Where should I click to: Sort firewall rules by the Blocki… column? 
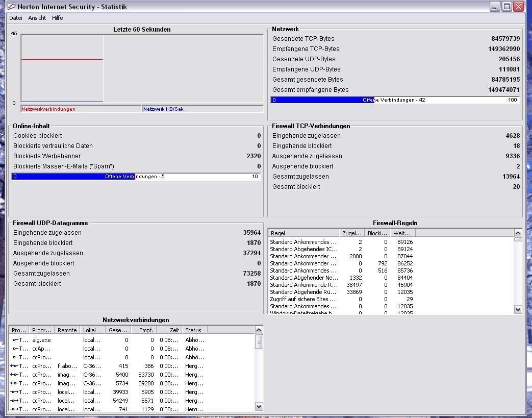[x=377, y=233]
